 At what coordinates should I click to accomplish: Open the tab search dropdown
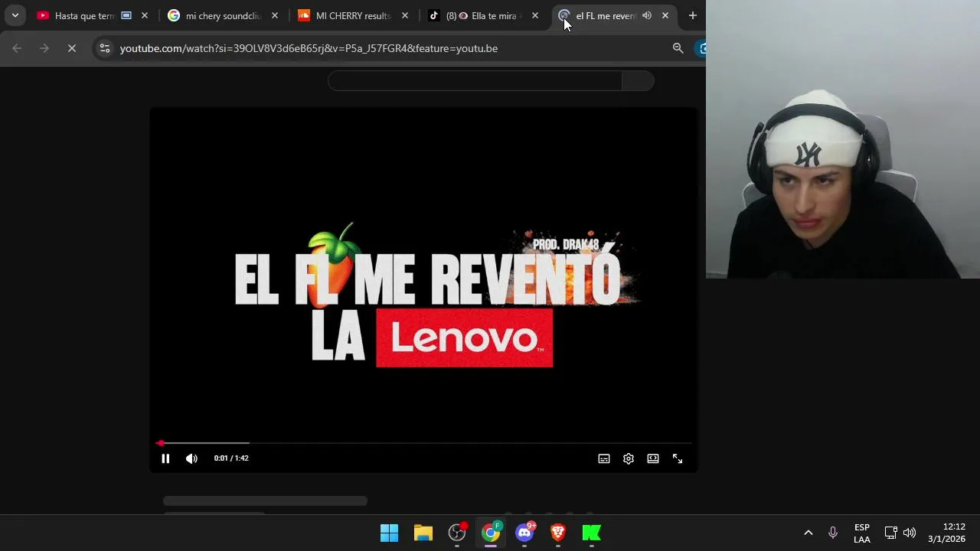[15, 15]
